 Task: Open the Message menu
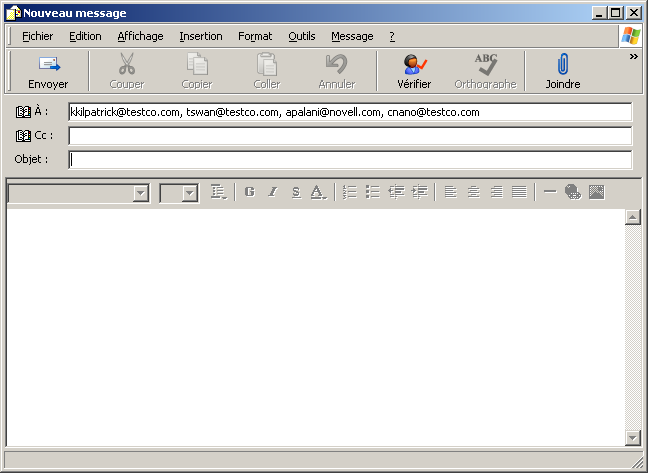tap(352, 36)
